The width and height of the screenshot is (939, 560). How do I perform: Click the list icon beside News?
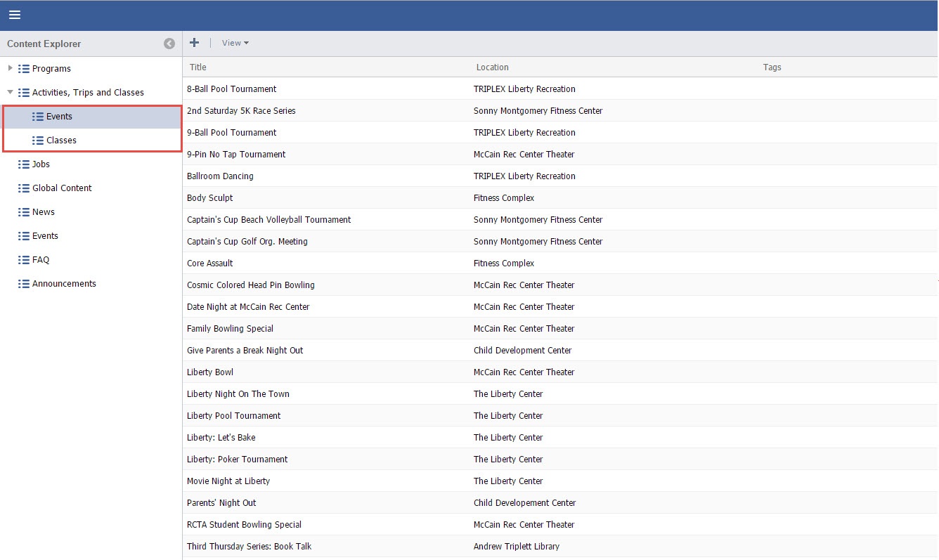tap(24, 212)
